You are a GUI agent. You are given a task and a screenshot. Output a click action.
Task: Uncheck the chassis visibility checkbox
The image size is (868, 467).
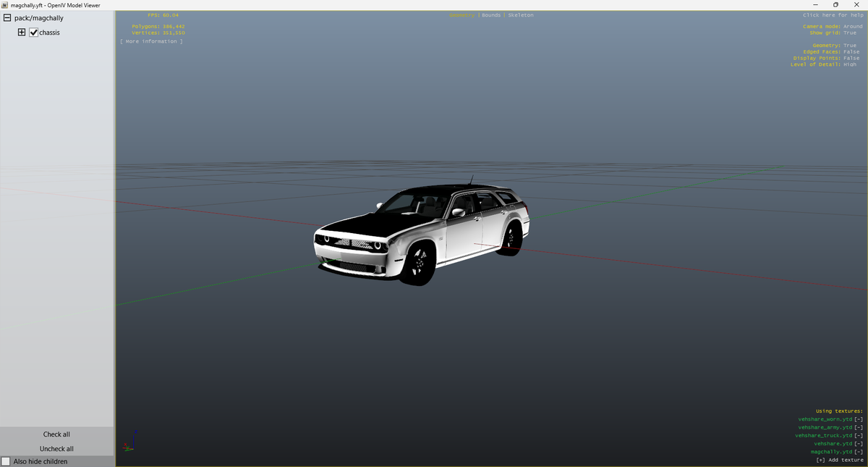33,33
